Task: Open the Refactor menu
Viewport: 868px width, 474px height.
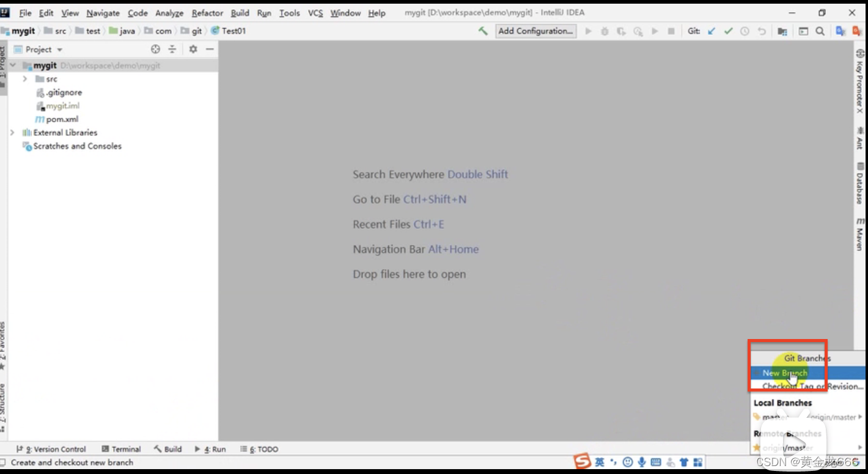Action: (207, 13)
